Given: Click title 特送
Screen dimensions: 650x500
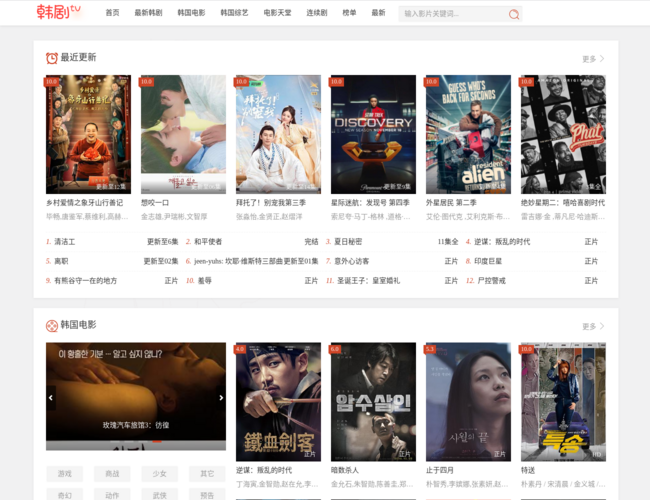Looking at the screenshot, I should 528,470.
